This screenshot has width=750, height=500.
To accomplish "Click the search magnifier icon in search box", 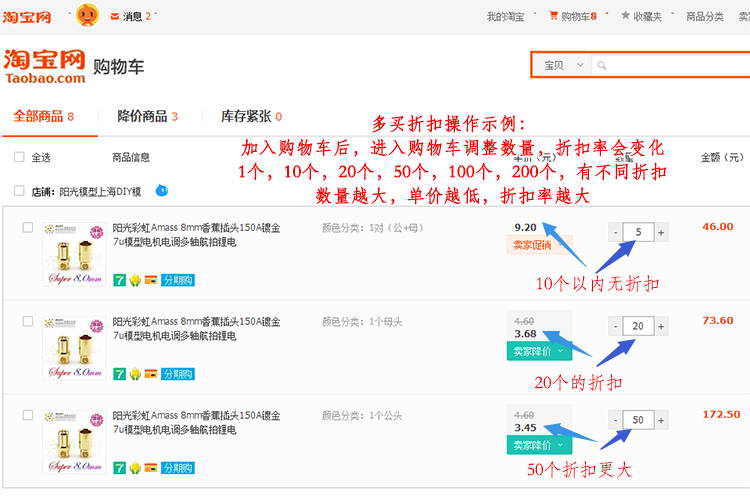I will pyautogui.click(x=602, y=66).
